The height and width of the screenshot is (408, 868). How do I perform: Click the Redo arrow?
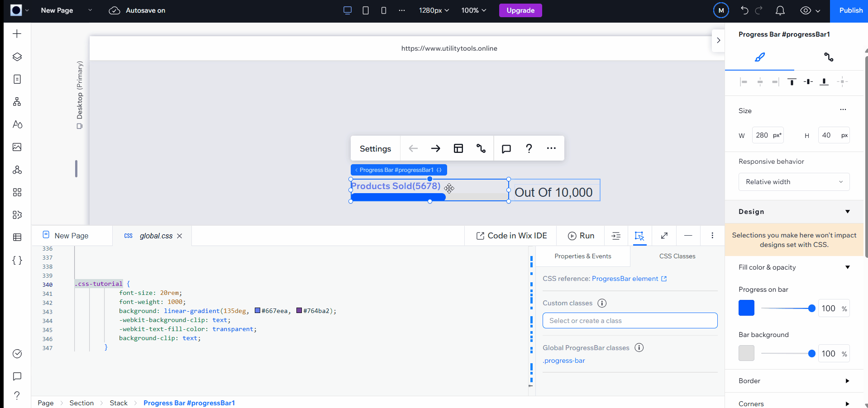pyautogui.click(x=759, y=10)
